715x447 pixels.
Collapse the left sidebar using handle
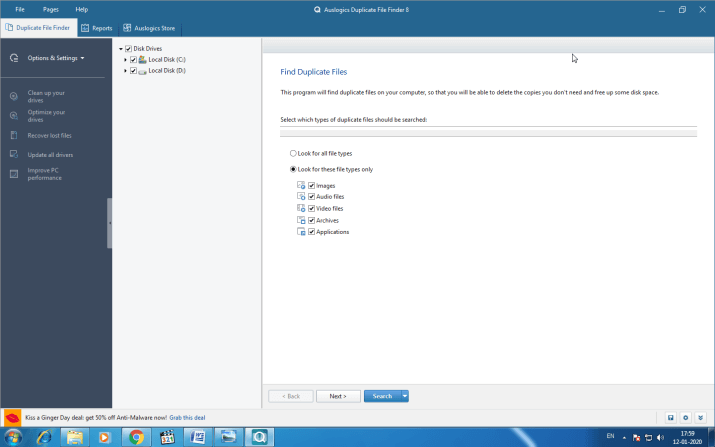click(109, 223)
